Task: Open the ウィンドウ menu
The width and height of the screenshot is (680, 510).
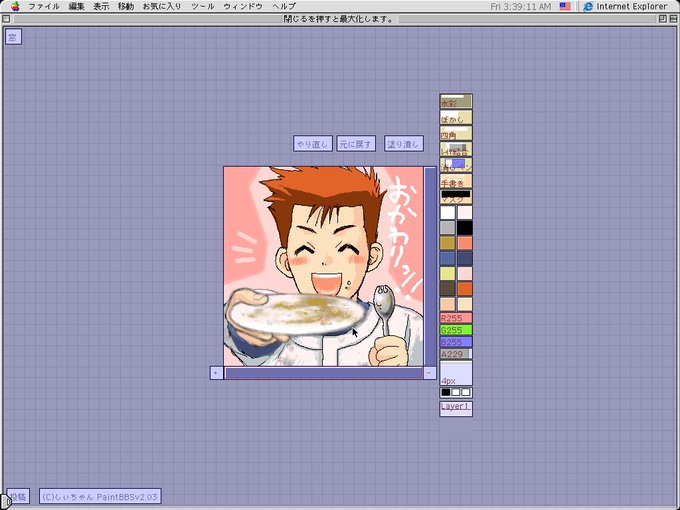Action: pos(243,6)
